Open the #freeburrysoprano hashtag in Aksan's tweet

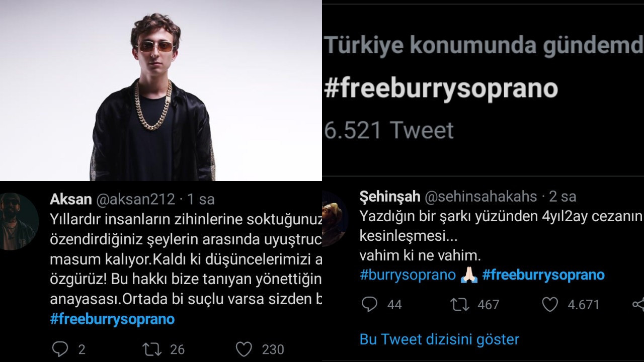pyautogui.click(x=112, y=319)
